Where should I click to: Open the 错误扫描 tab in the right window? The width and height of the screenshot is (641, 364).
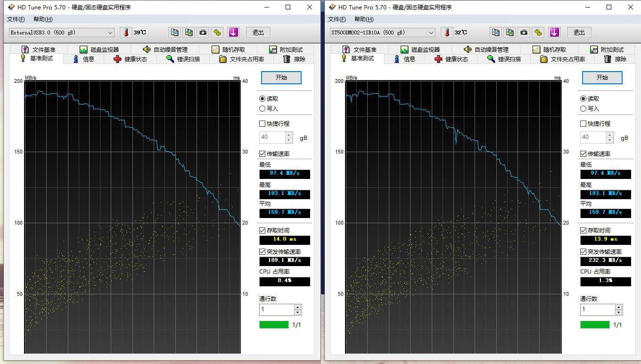[x=504, y=59]
